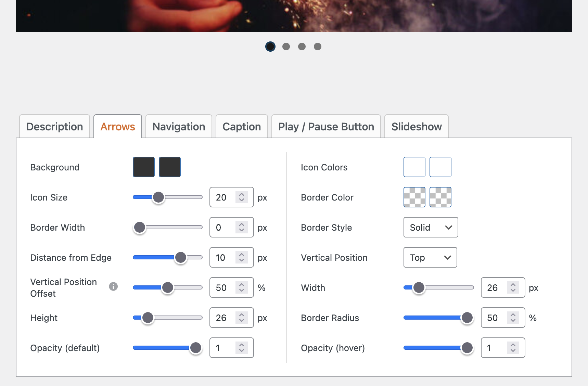Pick the first Background color swatch

pos(144,167)
